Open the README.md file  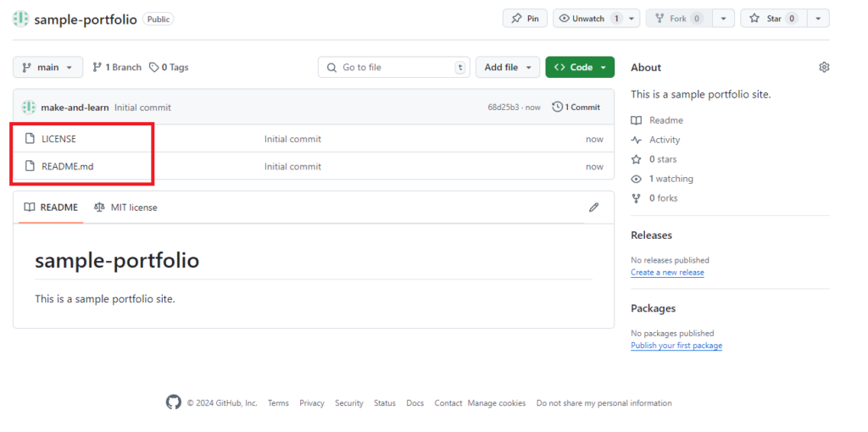(x=68, y=167)
